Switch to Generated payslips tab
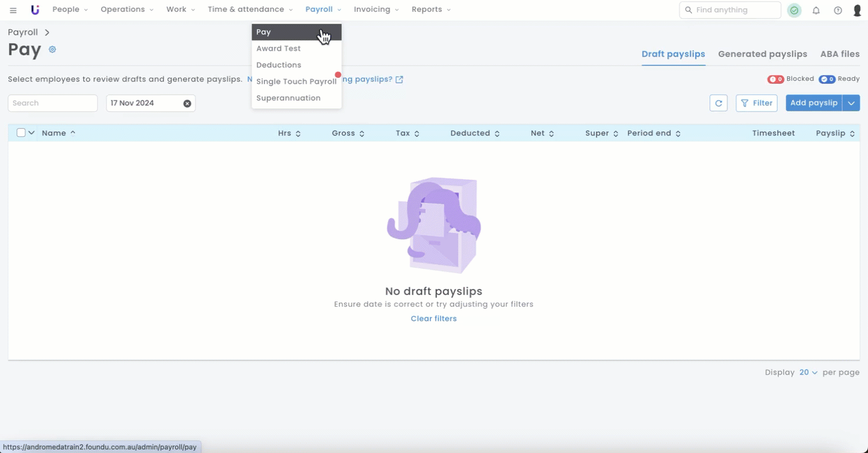This screenshot has height=453, width=868. click(762, 54)
